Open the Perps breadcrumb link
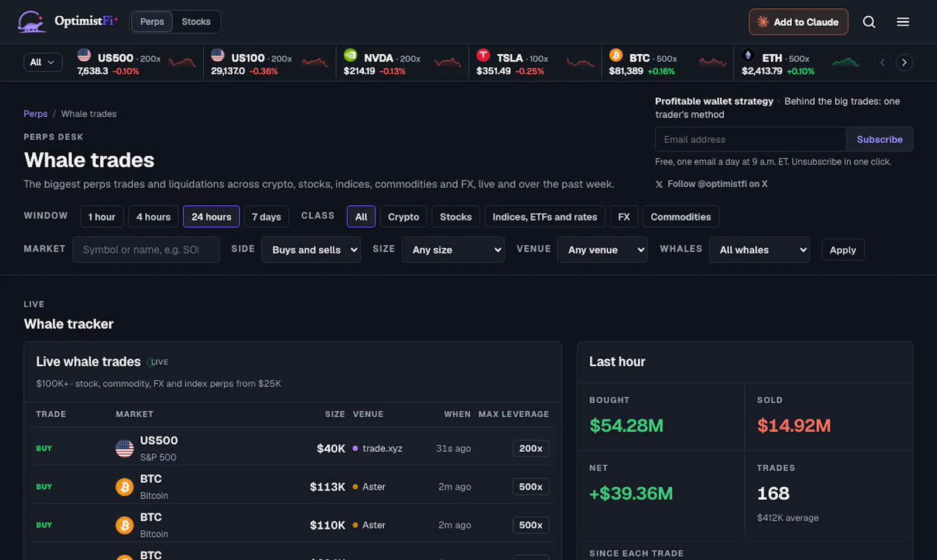The height and width of the screenshot is (560, 937). click(36, 114)
